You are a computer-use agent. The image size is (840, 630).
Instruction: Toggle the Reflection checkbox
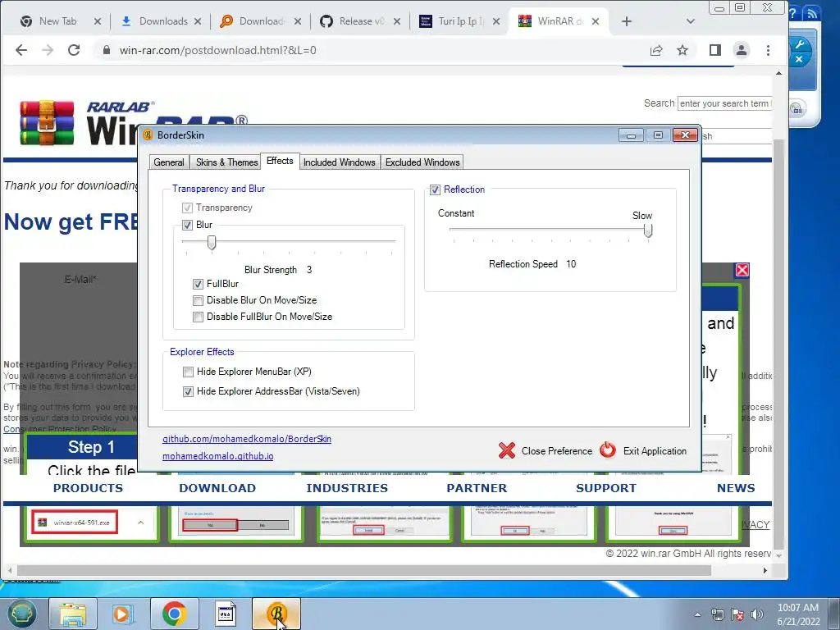tap(435, 189)
